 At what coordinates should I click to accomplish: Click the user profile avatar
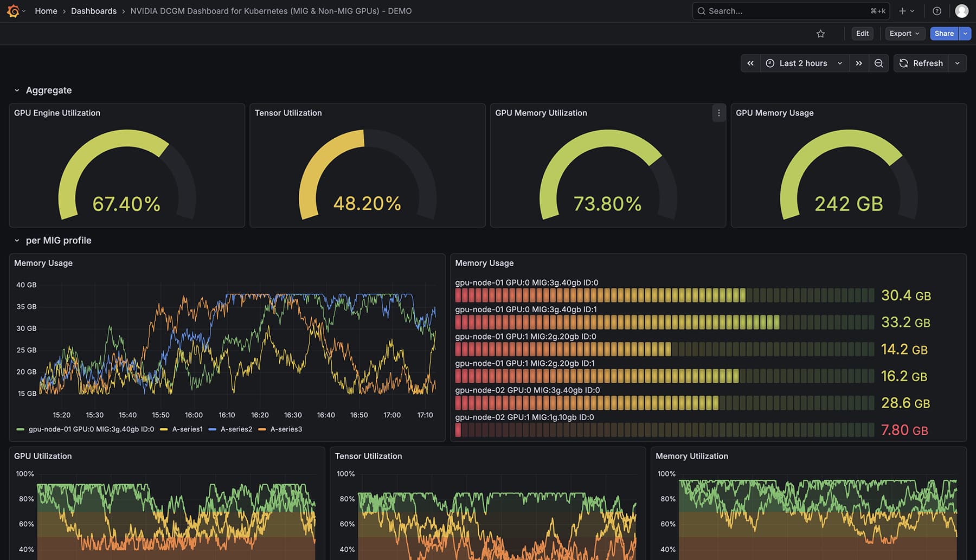tap(961, 11)
